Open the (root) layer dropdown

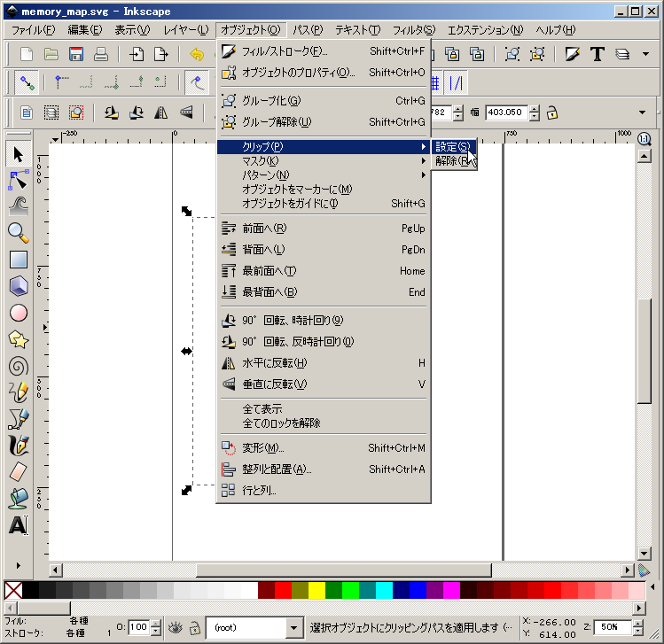coord(293,627)
